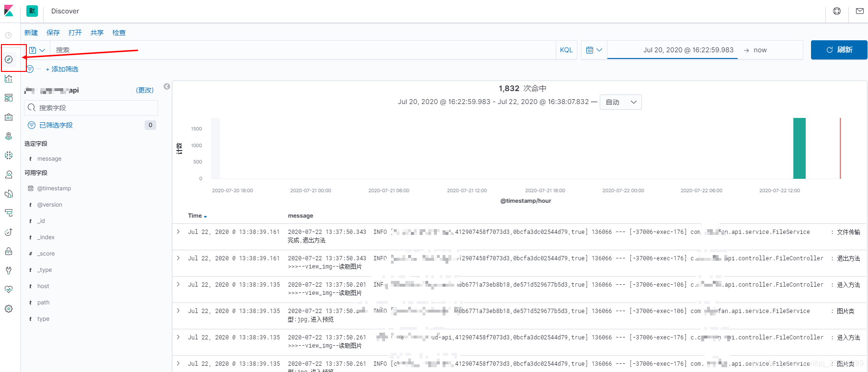
Task: Click Discover breadcrumb title
Action: pyautogui.click(x=65, y=11)
